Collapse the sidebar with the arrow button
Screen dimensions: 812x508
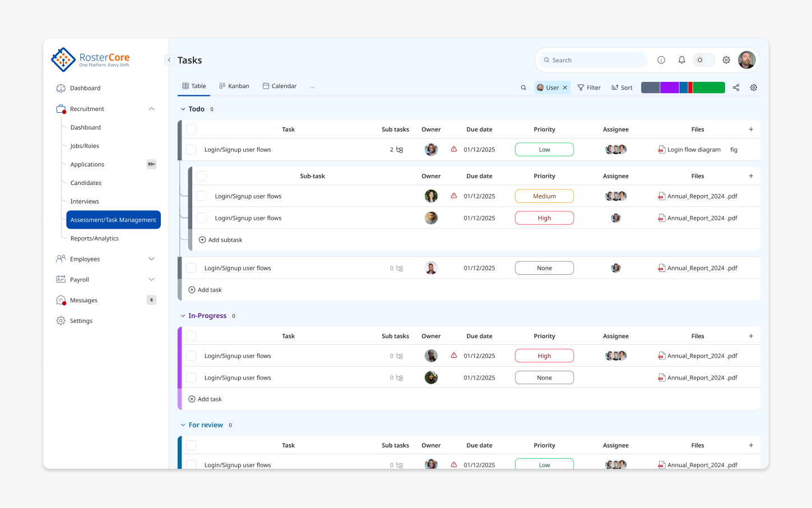(169, 59)
